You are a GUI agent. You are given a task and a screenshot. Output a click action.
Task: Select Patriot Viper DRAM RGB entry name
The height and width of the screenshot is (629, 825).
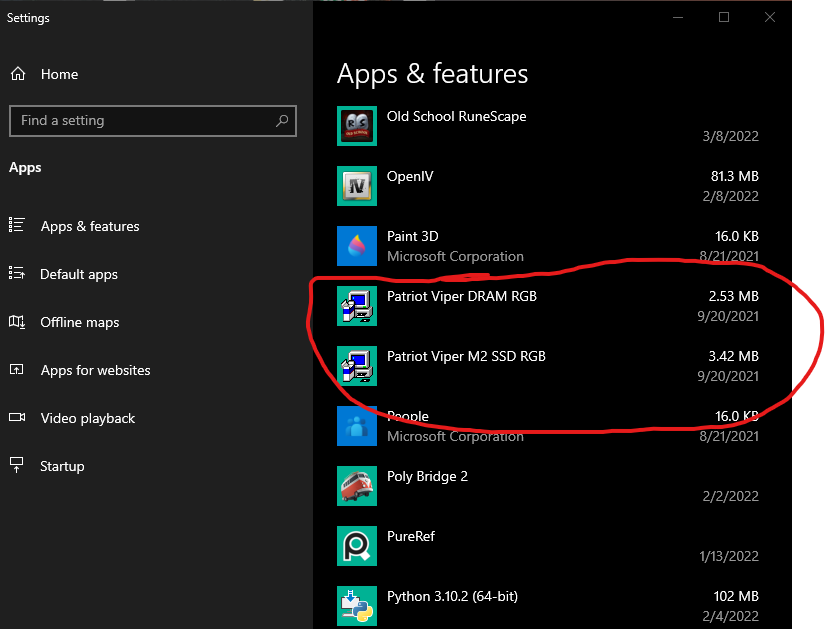point(462,296)
